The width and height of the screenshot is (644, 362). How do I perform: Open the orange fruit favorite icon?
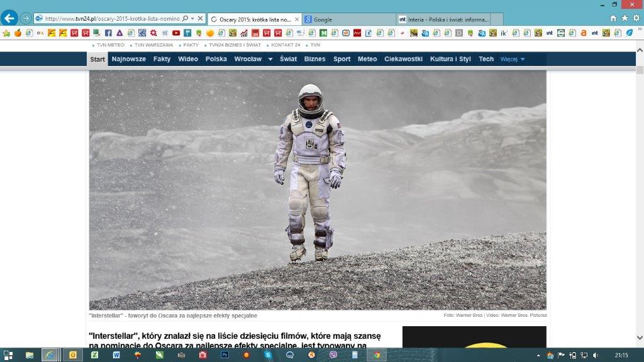click(x=18, y=33)
